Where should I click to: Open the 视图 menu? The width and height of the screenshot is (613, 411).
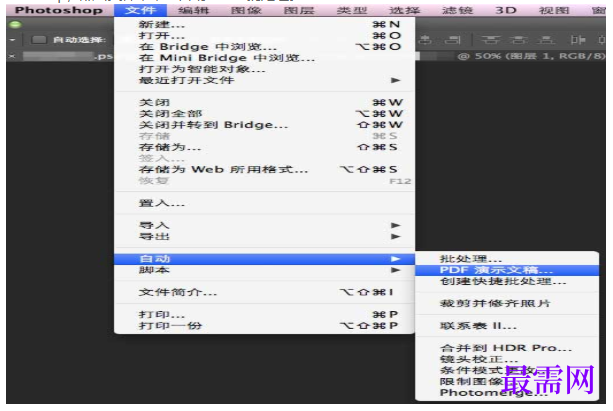click(x=554, y=10)
